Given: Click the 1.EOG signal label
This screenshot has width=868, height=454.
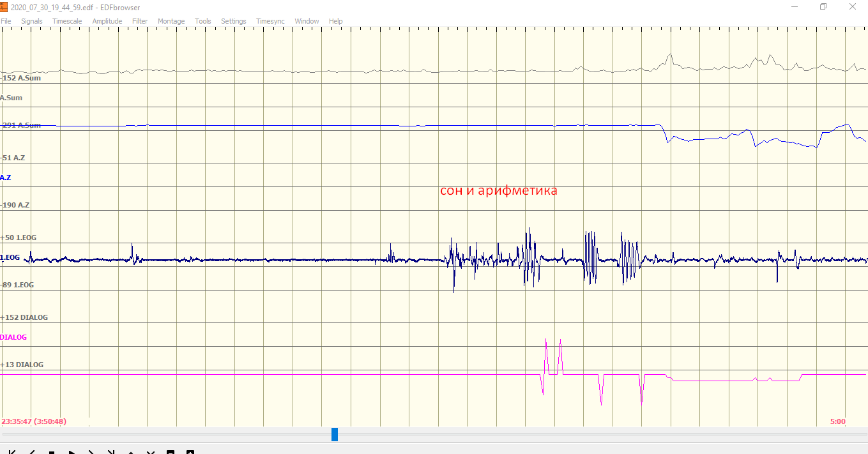Looking at the screenshot, I should [x=10, y=257].
